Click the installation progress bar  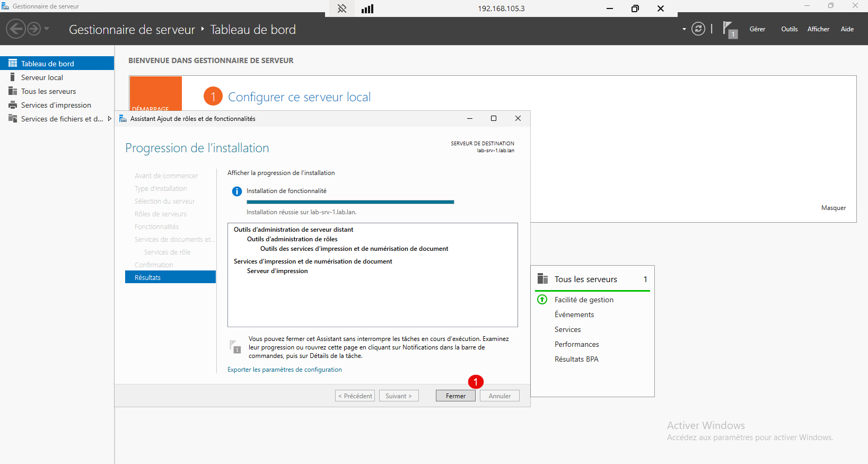pos(350,202)
